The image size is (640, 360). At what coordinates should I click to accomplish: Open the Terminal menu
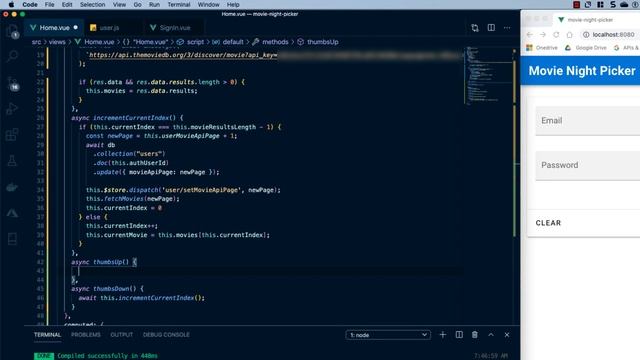[x=179, y=4]
